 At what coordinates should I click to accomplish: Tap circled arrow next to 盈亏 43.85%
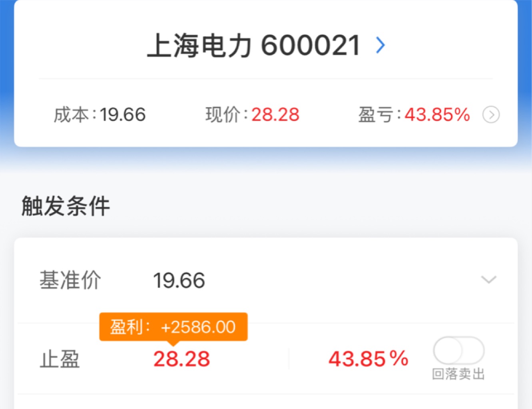(491, 115)
